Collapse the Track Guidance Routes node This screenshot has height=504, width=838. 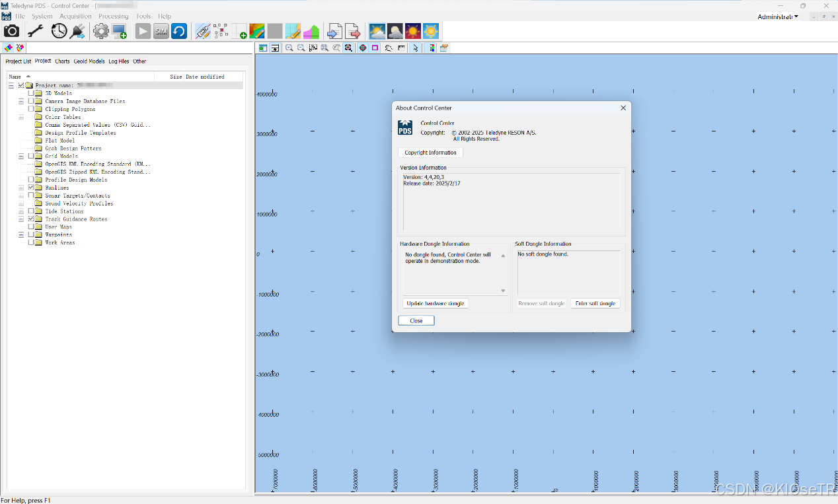pyautogui.click(x=21, y=219)
